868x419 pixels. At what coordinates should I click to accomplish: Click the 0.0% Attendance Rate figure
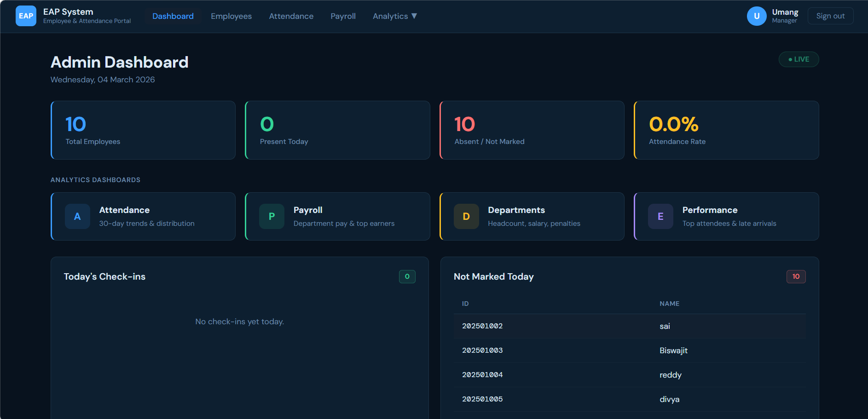point(674,123)
